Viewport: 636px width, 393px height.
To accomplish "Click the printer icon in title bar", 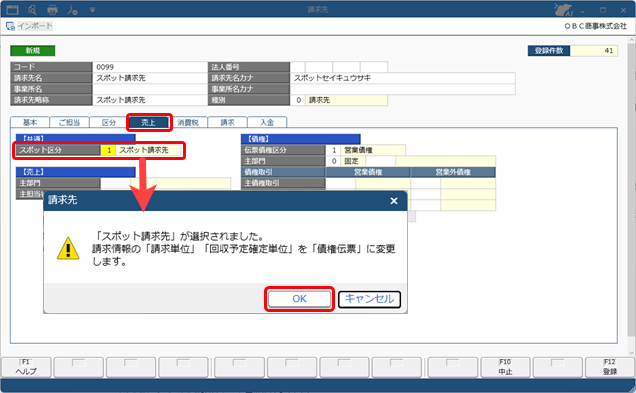I will coord(52,9).
